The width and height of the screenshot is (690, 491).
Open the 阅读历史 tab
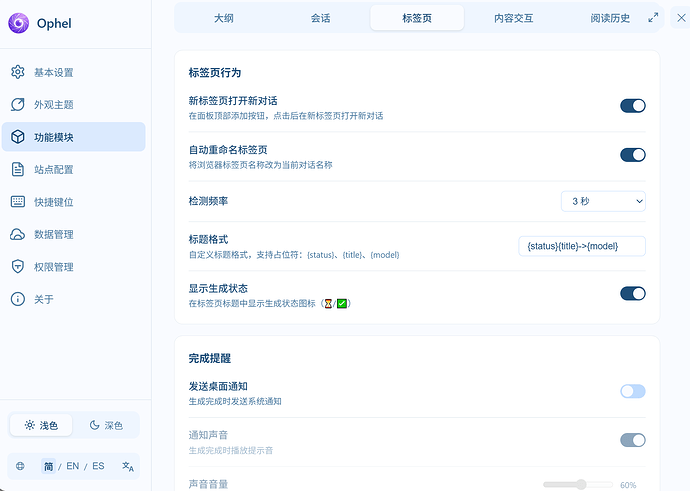pos(610,18)
